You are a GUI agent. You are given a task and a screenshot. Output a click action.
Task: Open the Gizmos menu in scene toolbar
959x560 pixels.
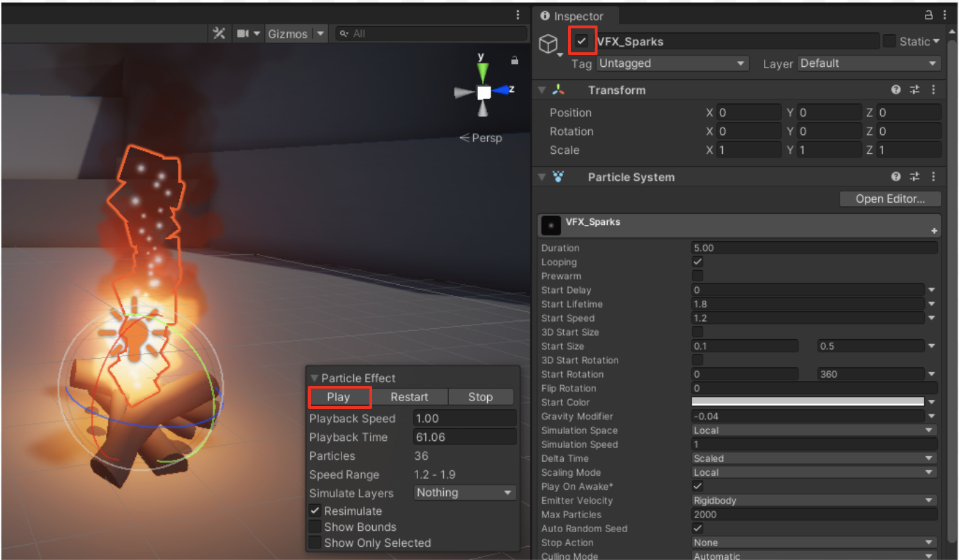pyautogui.click(x=288, y=33)
